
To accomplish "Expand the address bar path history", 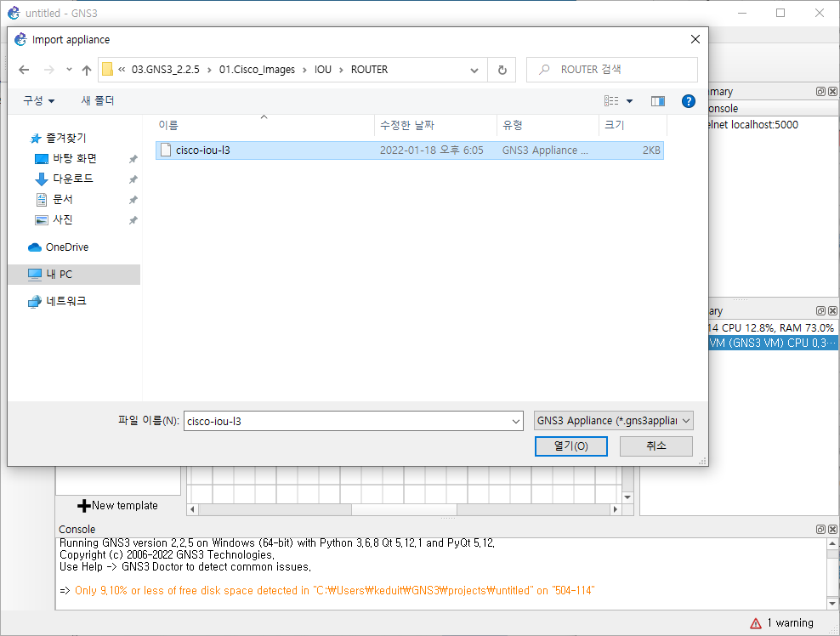I will coord(474,71).
